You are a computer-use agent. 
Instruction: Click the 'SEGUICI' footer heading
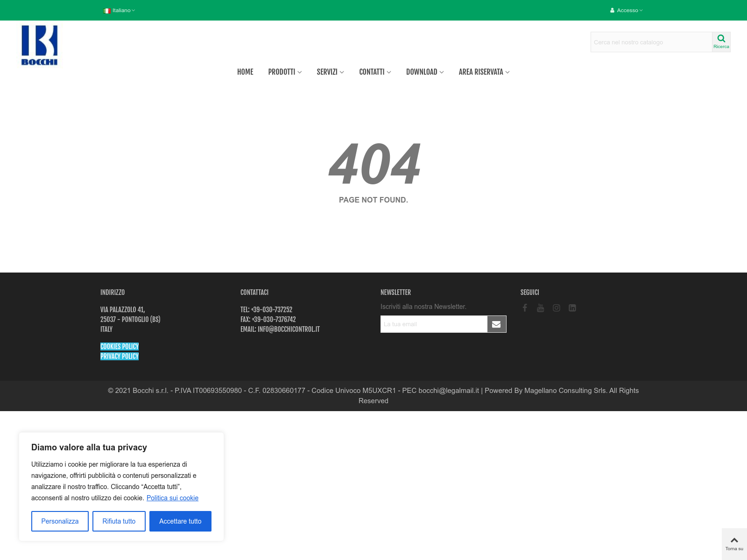530,292
